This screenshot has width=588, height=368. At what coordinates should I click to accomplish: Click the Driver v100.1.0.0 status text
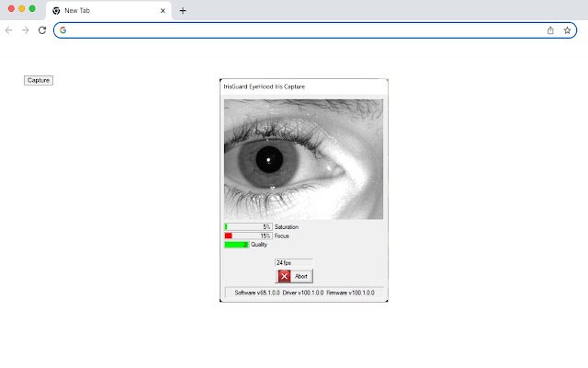coord(303,293)
